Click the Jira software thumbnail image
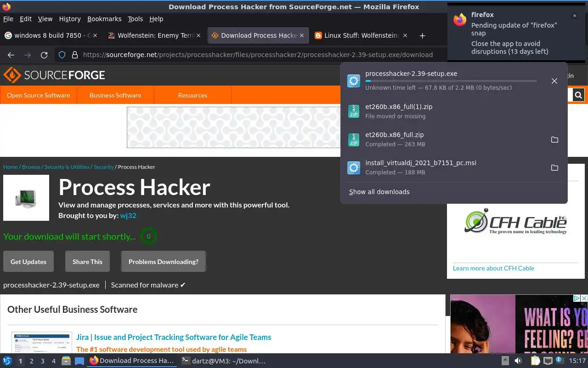Image resolution: width=588 pixels, height=368 pixels. 42,343
